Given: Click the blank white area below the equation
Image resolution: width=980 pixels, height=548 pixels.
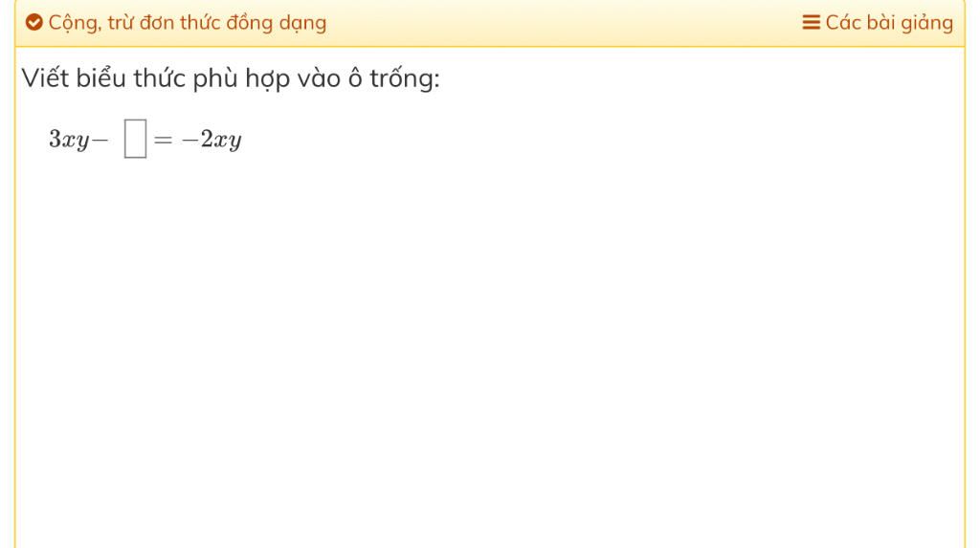Looking at the screenshot, I should (x=490, y=350).
